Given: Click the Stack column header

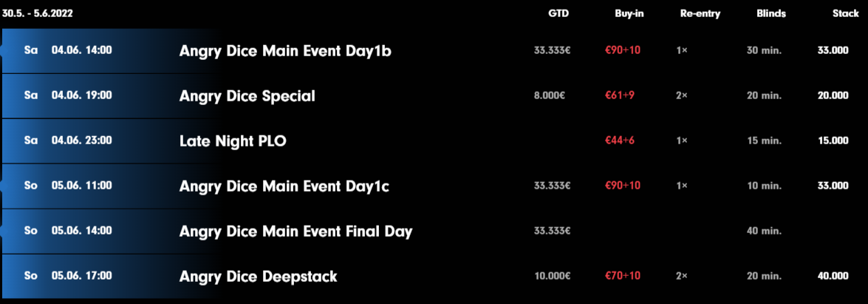Looking at the screenshot, I should pyautogui.click(x=846, y=14).
